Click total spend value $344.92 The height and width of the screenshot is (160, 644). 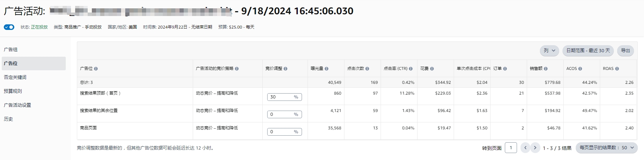click(x=443, y=82)
